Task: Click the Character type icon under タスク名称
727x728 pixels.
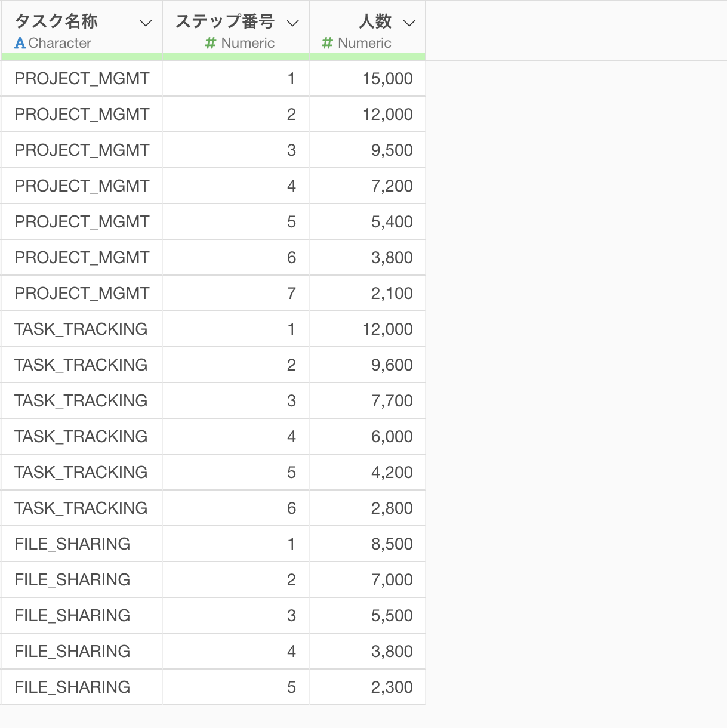Action: pos(20,43)
